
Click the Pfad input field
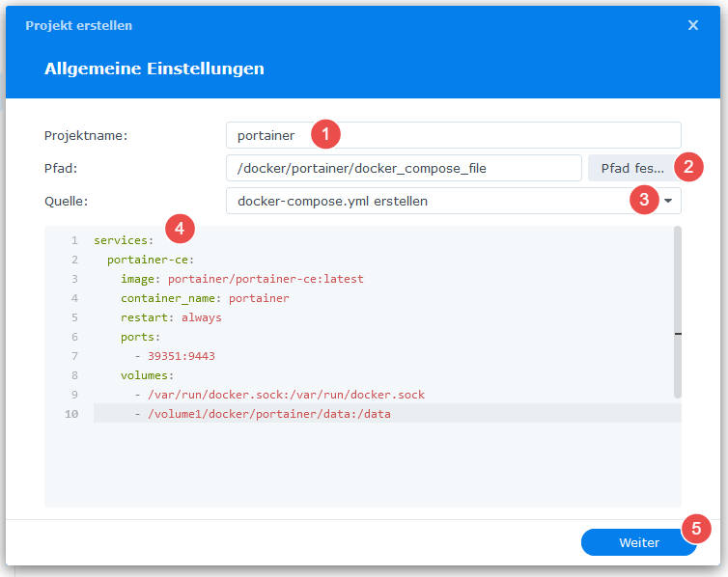click(x=404, y=168)
